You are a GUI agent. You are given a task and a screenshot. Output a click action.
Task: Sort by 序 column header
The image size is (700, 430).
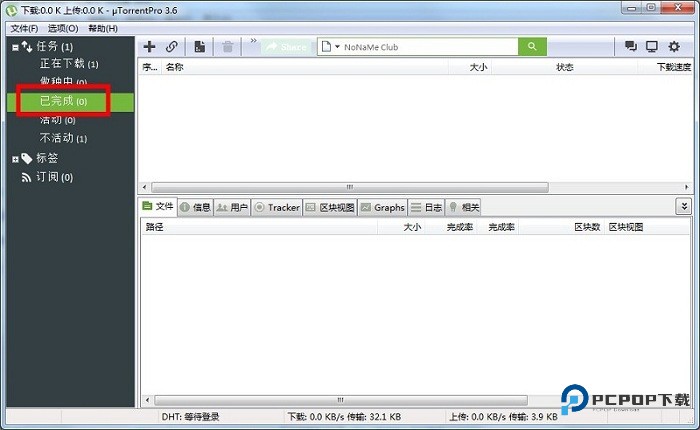tap(150, 67)
